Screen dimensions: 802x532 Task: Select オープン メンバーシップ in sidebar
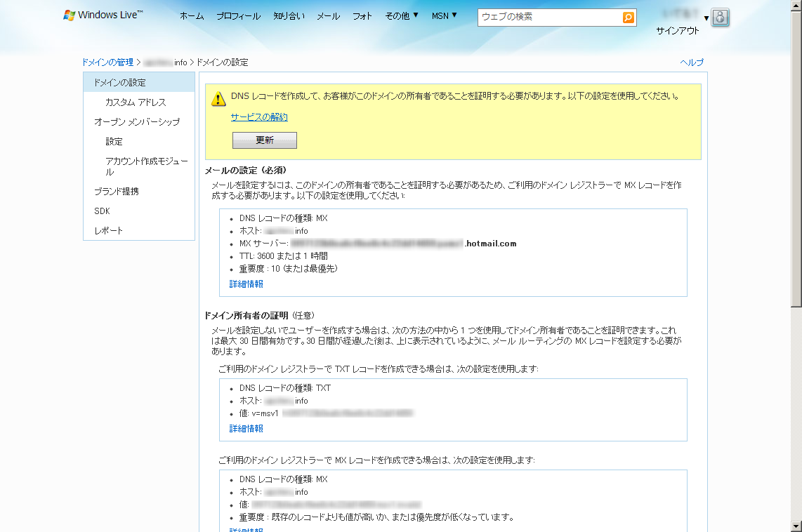[x=137, y=121]
